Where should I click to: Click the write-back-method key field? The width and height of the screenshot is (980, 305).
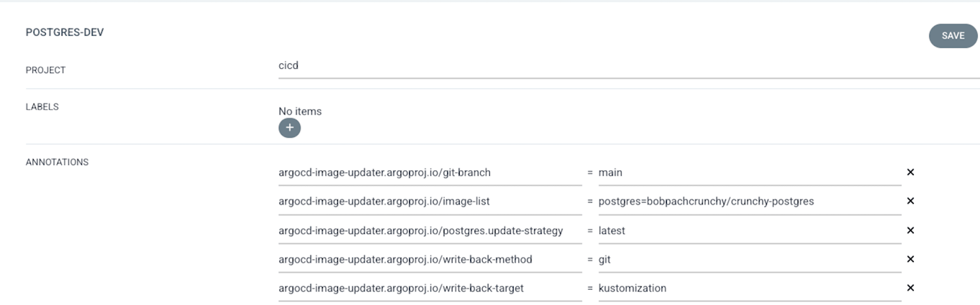[430, 259]
